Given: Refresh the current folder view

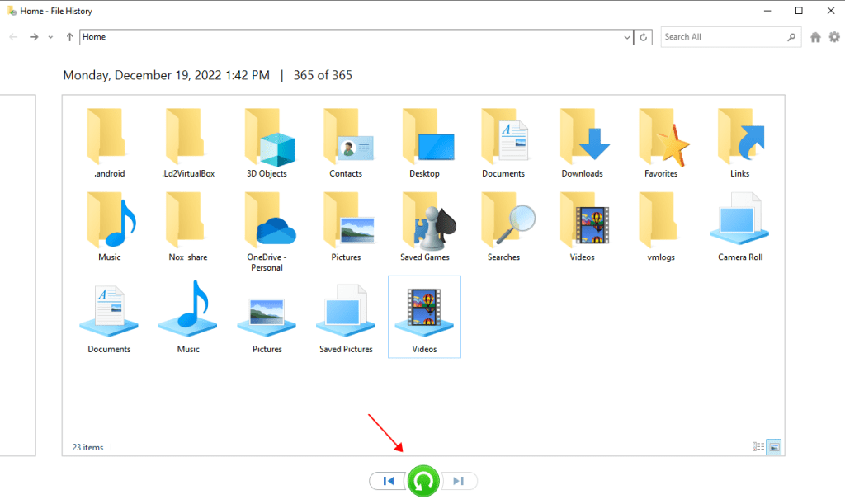Looking at the screenshot, I should [x=644, y=37].
